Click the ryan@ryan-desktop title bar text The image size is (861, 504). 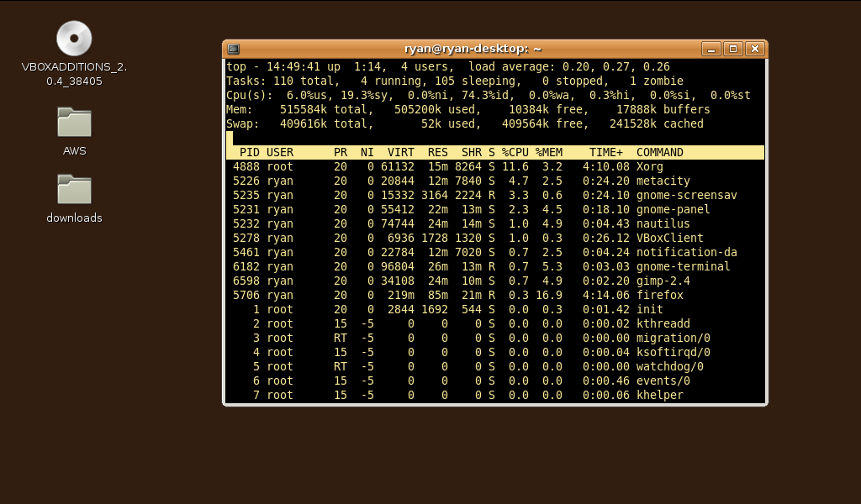click(473, 50)
